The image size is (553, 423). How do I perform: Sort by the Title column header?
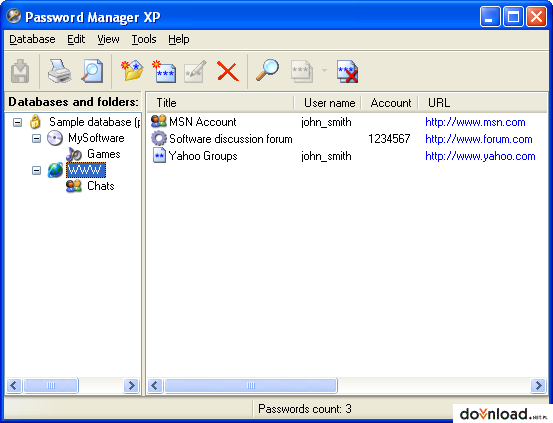point(221,103)
